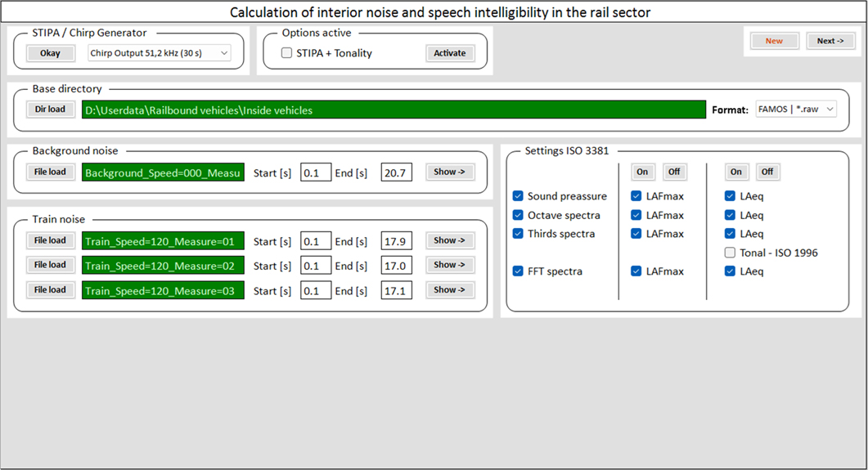Toggle the Octave spectra checkbox
Viewport: 868px width, 470px height.
coord(518,215)
